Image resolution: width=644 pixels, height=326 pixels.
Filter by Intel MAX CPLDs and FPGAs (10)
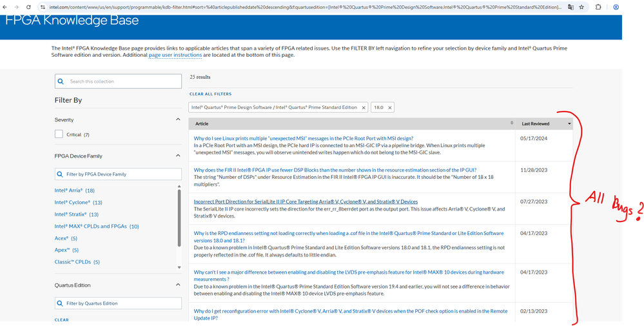97,226
